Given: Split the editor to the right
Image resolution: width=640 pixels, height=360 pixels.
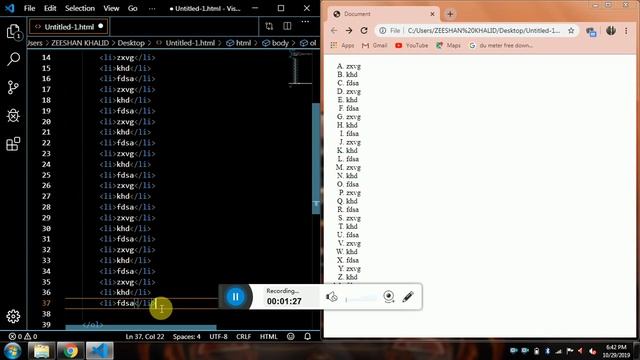Looking at the screenshot, I should click(x=287, y=26).
